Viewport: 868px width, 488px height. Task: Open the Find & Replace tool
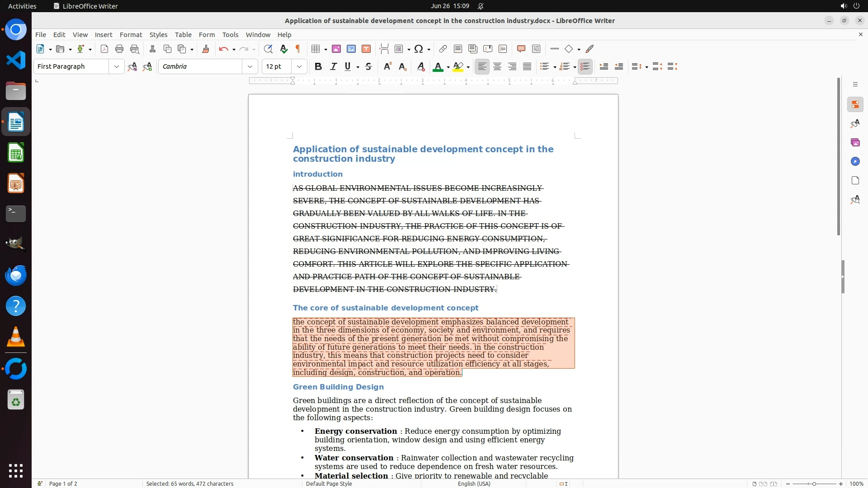[x=268, y=49]
